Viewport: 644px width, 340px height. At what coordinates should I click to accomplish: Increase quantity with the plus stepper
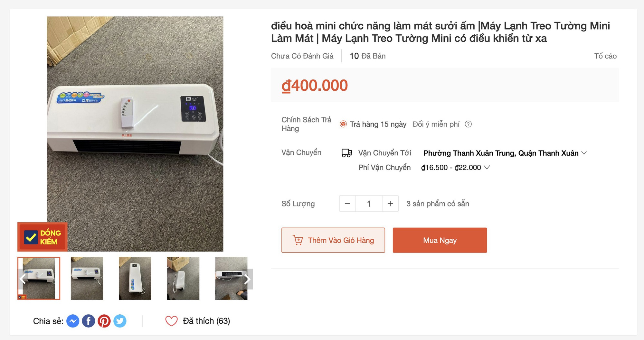[390, 203]
